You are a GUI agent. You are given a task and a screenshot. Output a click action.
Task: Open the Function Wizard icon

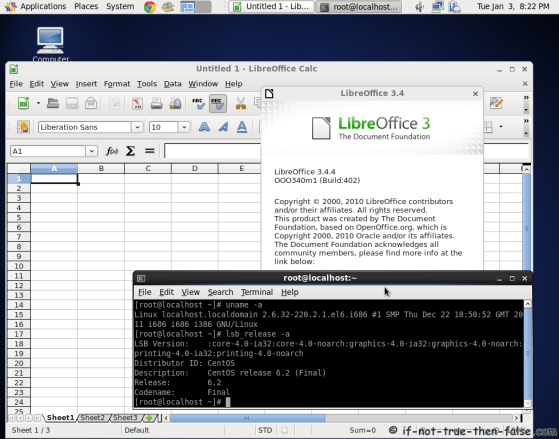[x=112, y=151]
